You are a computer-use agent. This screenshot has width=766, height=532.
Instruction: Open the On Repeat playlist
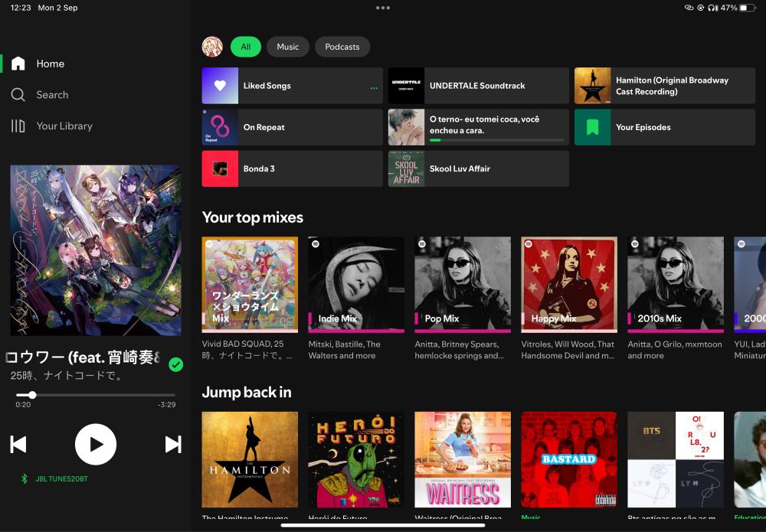coord(292,127)
